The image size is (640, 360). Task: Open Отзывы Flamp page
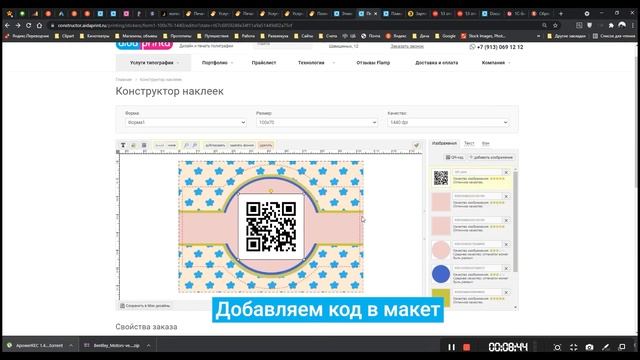(373, 63)
